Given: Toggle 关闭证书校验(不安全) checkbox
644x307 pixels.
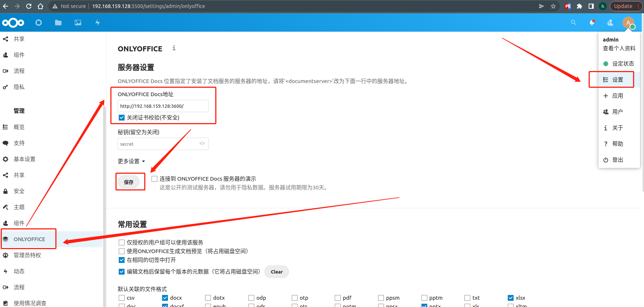Looking at the screenshot, I should pyautogui.click(x=122, y=118).
